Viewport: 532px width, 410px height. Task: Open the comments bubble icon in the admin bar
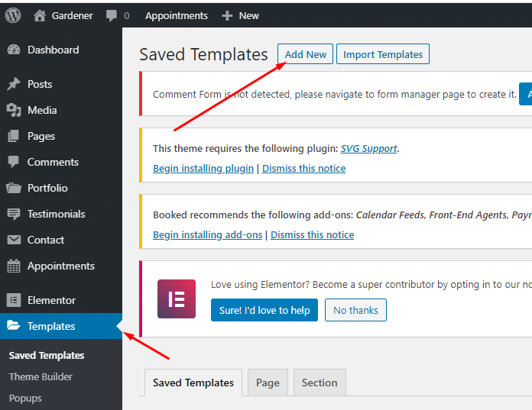click(x=112, y=15)
